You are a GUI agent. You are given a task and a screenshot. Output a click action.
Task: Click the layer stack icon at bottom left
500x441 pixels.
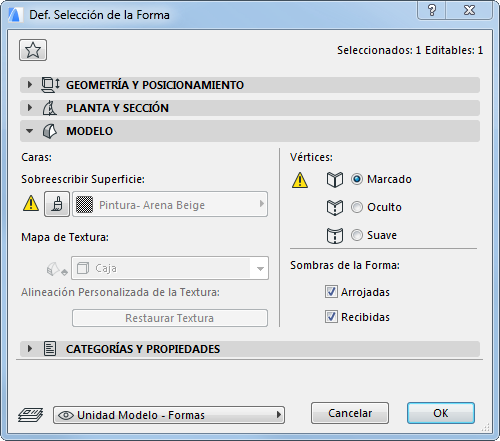[30, 415]
